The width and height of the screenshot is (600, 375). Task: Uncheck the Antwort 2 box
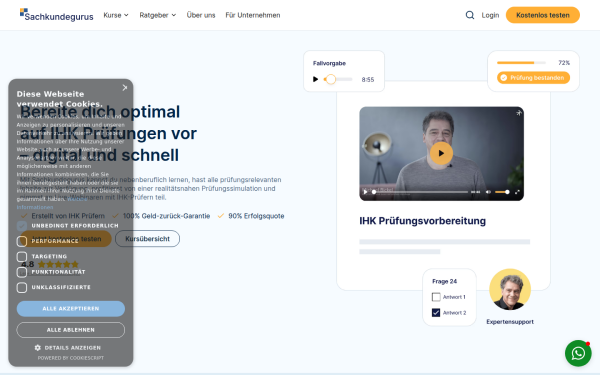pos(436,313)
